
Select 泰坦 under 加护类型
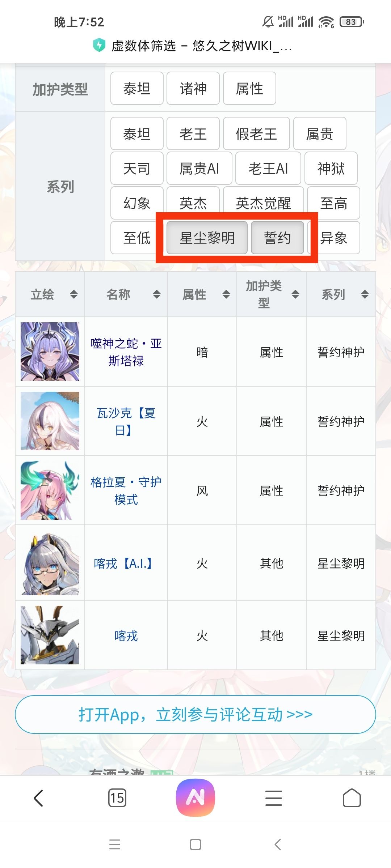pos(137,88)
